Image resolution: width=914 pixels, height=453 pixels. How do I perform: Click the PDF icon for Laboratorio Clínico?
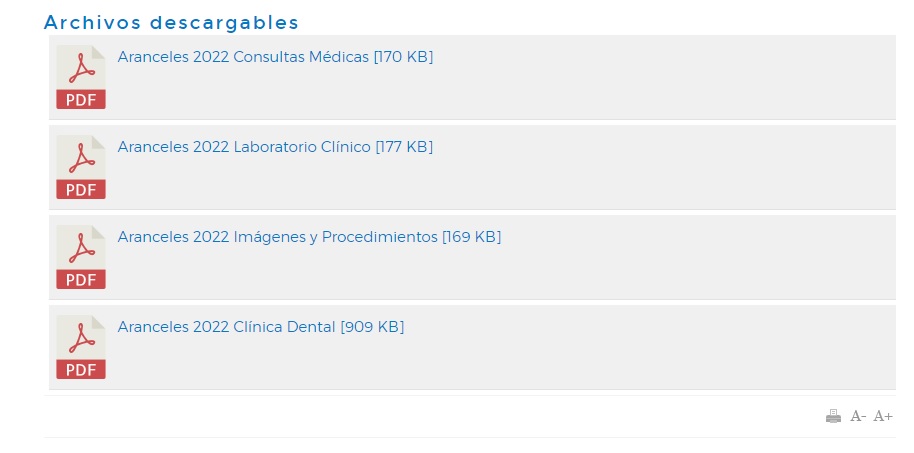tap(80, 167)
